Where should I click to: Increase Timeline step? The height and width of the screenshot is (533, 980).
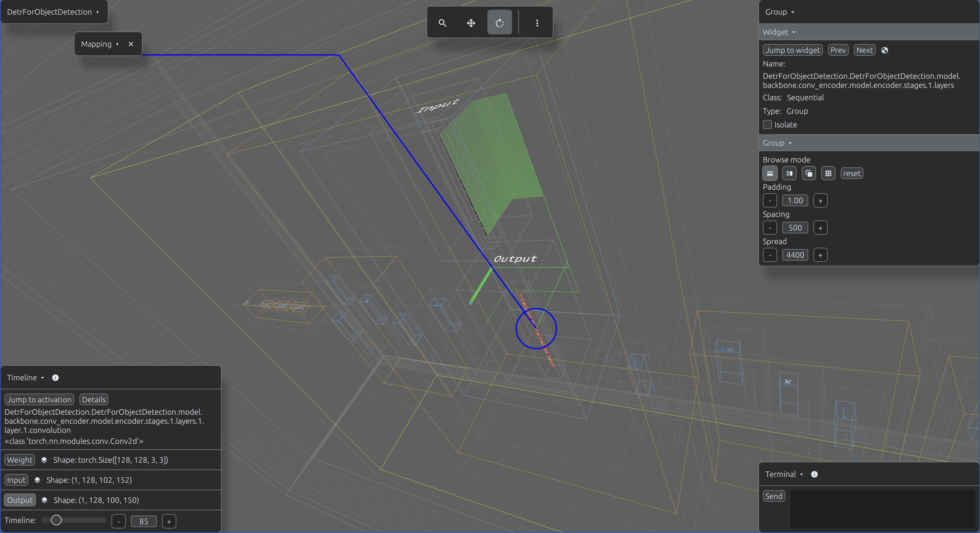coord(169,522)
